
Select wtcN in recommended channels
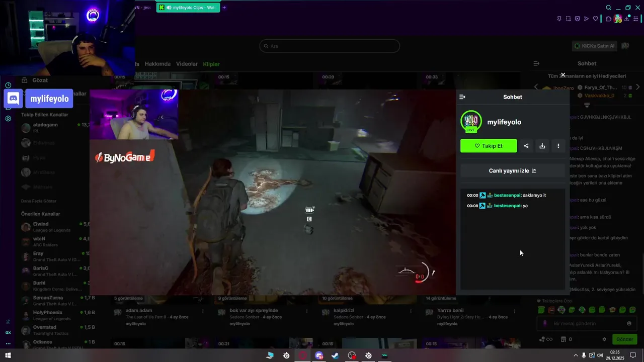(x=55, y=241)
